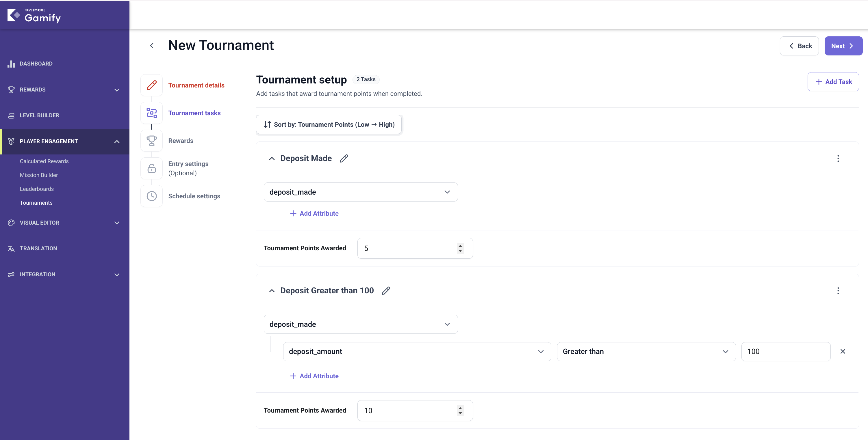Open the Dashboard bar chart icon

tap(11, 64)
